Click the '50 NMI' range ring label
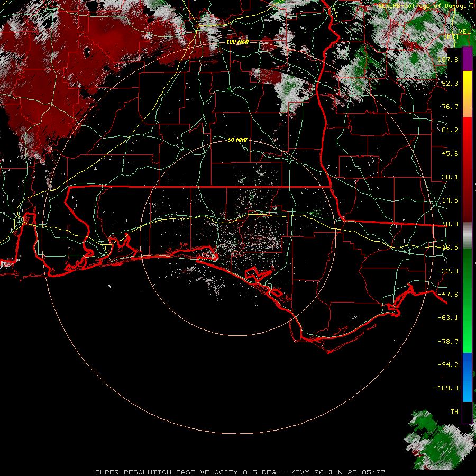Image resolution: width=476 pixels, height=476 pixels. [x=237, y=140]
